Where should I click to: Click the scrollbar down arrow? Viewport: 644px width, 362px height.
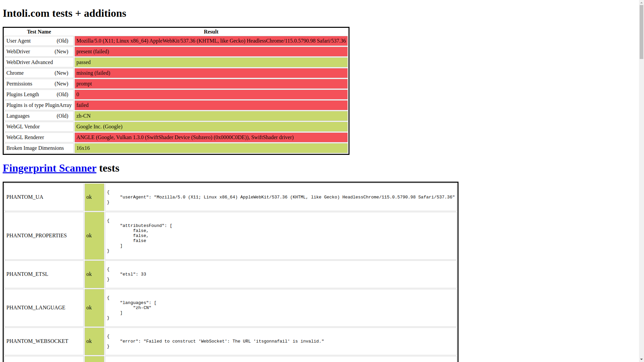coord(641,359)
